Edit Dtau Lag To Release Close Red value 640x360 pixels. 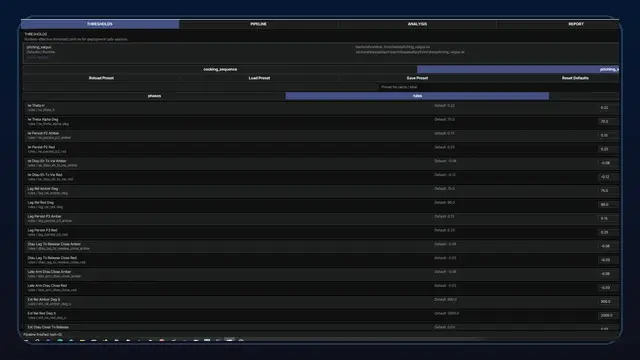(x=608, y=260)
